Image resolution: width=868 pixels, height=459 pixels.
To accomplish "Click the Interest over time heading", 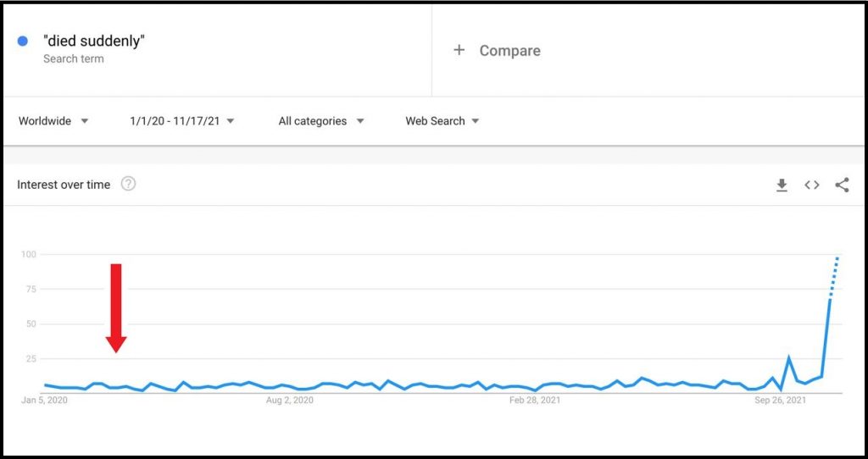I will (x=64, y=185).
